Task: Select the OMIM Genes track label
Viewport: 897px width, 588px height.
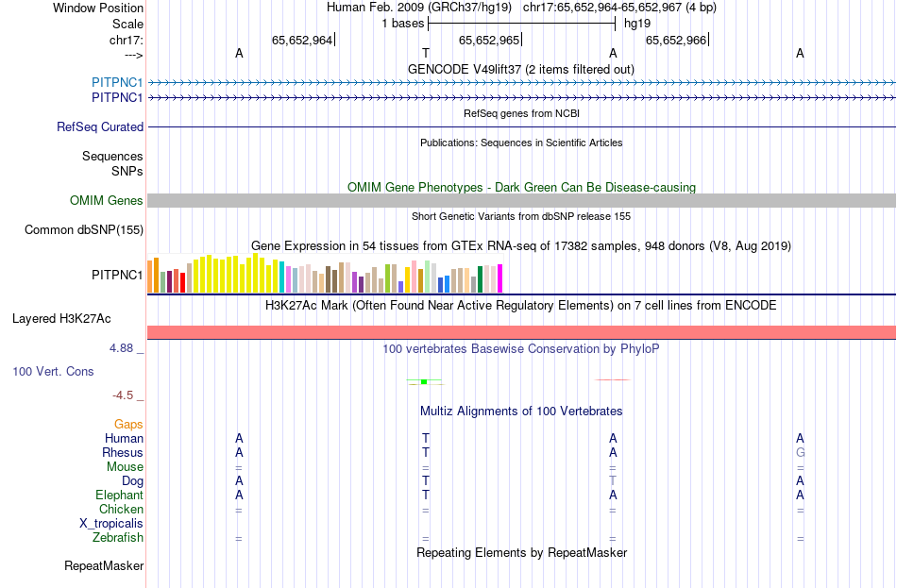Action: 107,201
